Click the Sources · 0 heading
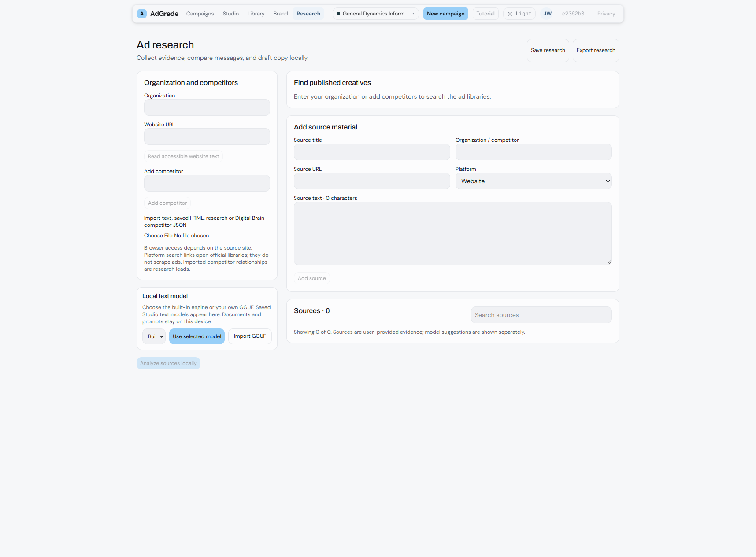The height and width of the screenshot is (557, 756). pos(312,311)
